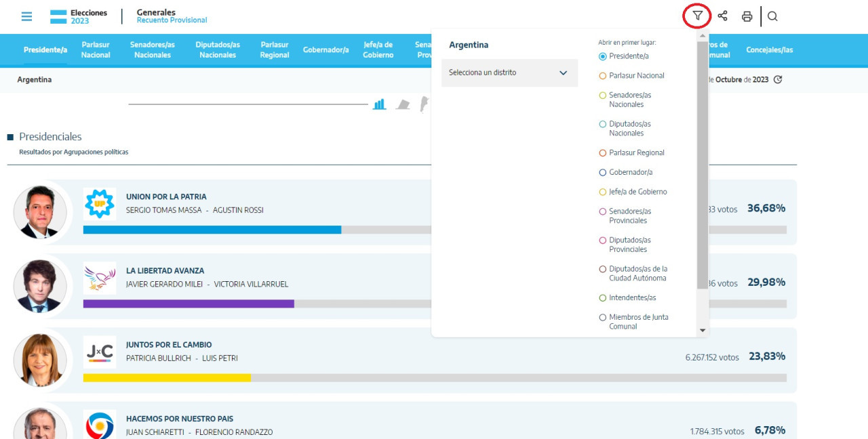868x439 pixels.
Task: Click the Elecciones 2023 logo
Action: [79, 16]
